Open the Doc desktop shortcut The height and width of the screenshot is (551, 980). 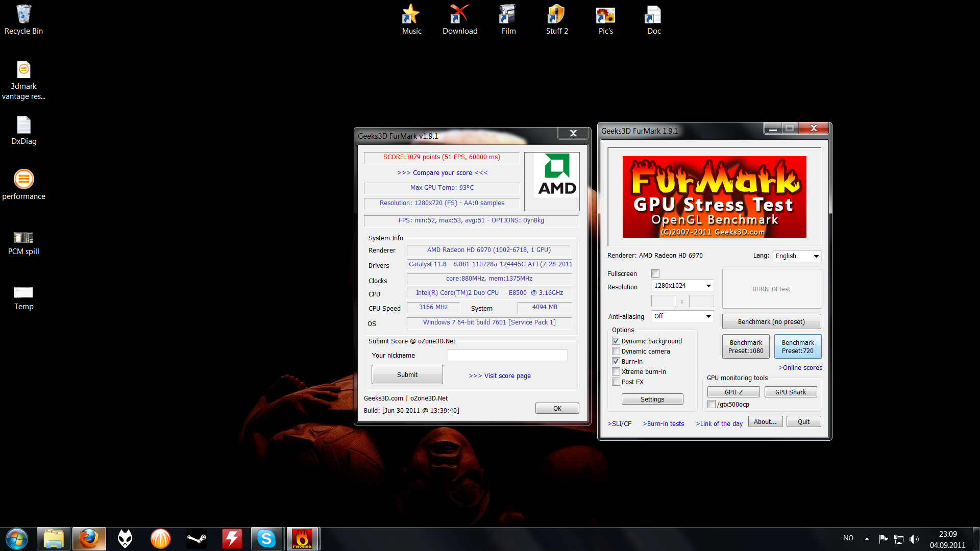click(654, 20)
